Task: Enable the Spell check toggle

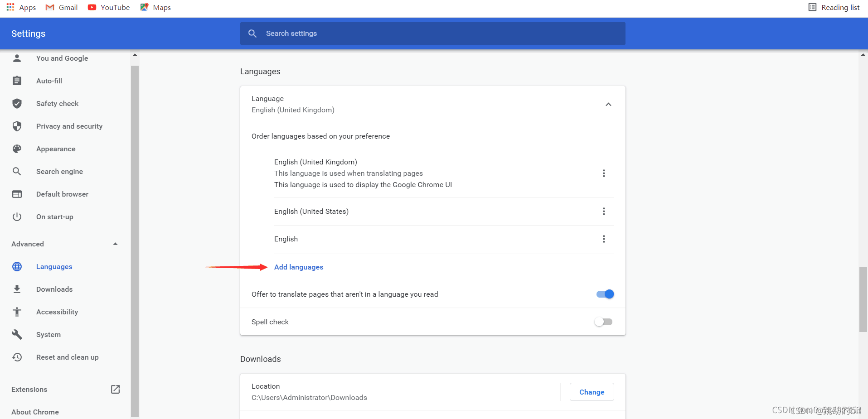Action: click(603, 322)
